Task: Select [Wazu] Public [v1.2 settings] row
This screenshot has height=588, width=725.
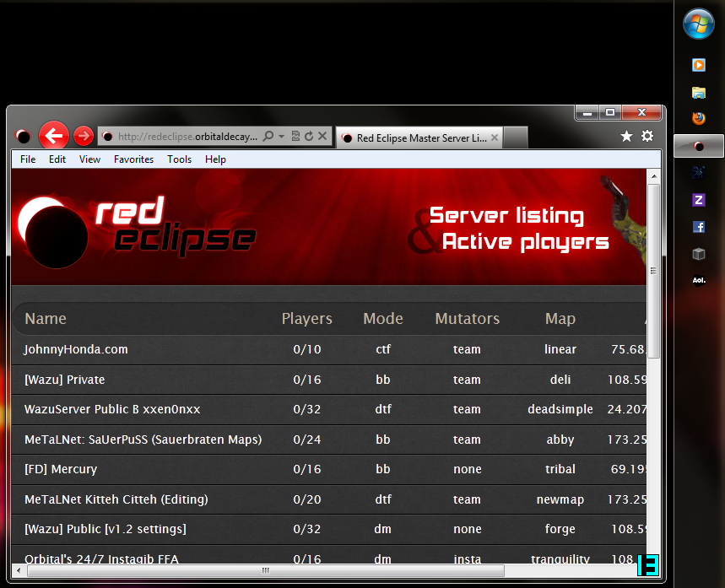Action: coord(329,529)
